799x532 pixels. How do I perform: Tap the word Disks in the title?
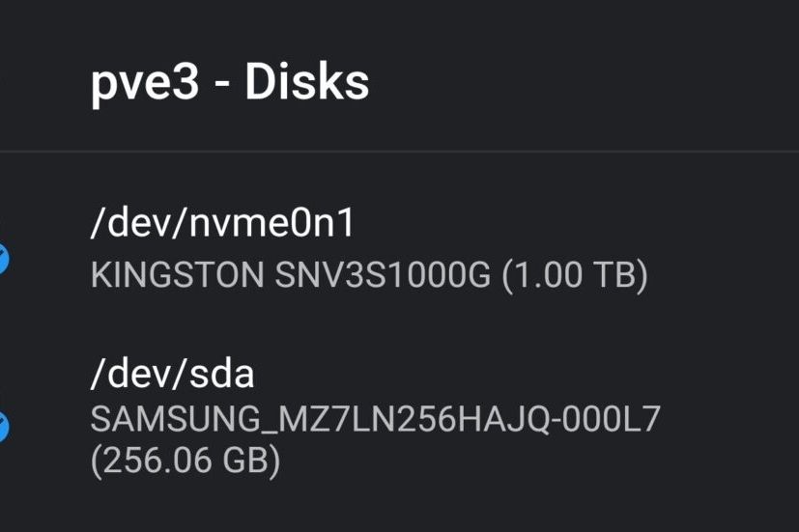307,82
